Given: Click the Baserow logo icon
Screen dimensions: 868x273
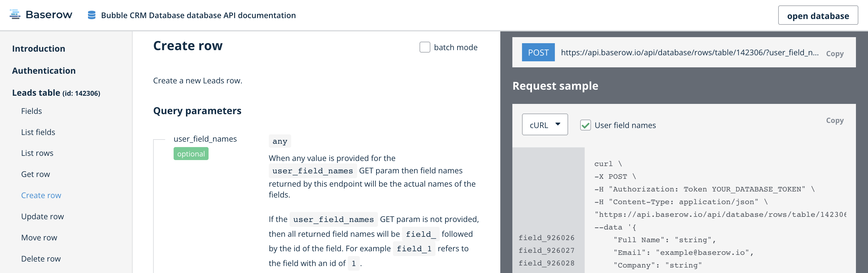Looking at the screenshot, I should 15,14.
